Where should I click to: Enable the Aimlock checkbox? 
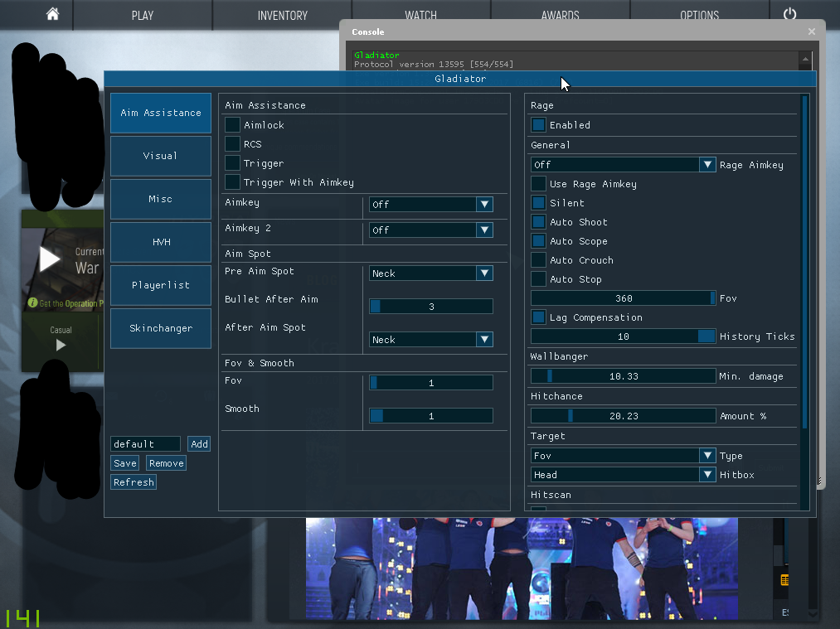(x=232, y=125)
